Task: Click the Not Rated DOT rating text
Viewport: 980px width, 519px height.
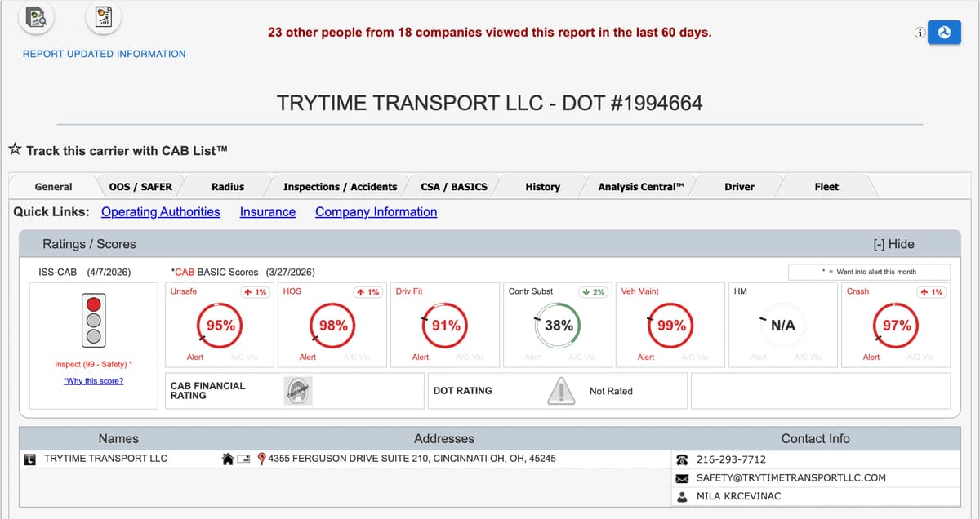Action: point(611,392)
